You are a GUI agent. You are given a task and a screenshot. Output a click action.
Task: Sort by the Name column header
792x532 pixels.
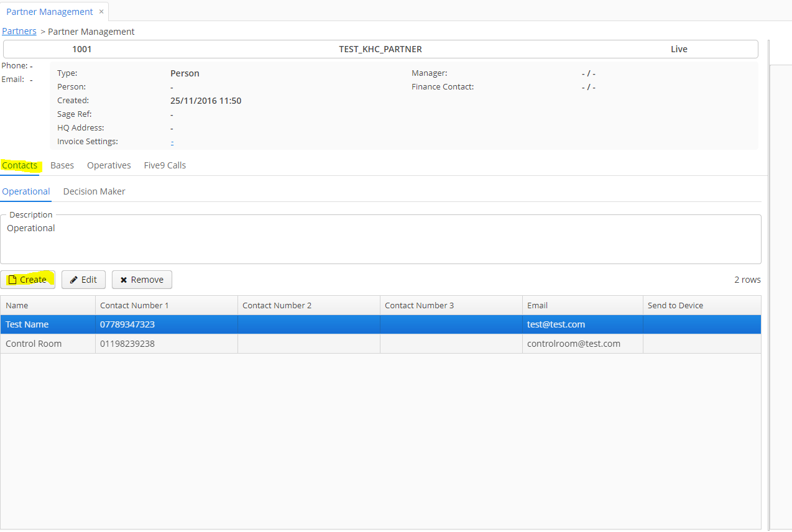(48, 305)
